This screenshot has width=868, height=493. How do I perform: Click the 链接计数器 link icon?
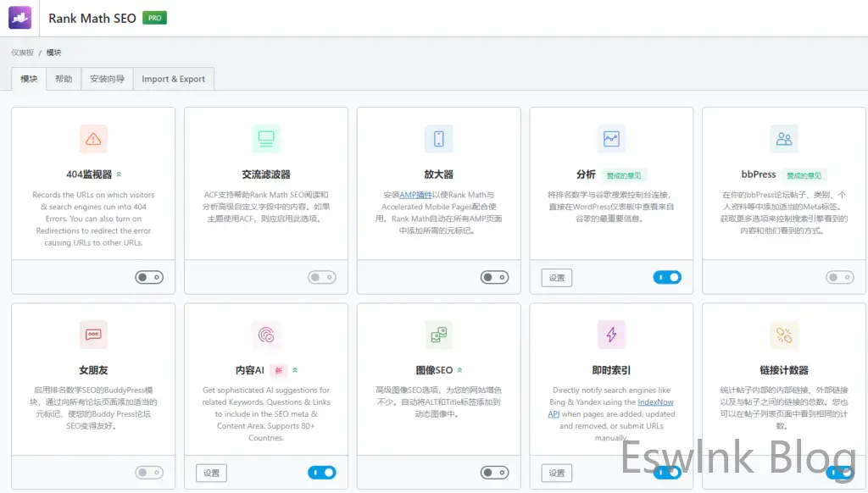point(784,335)
